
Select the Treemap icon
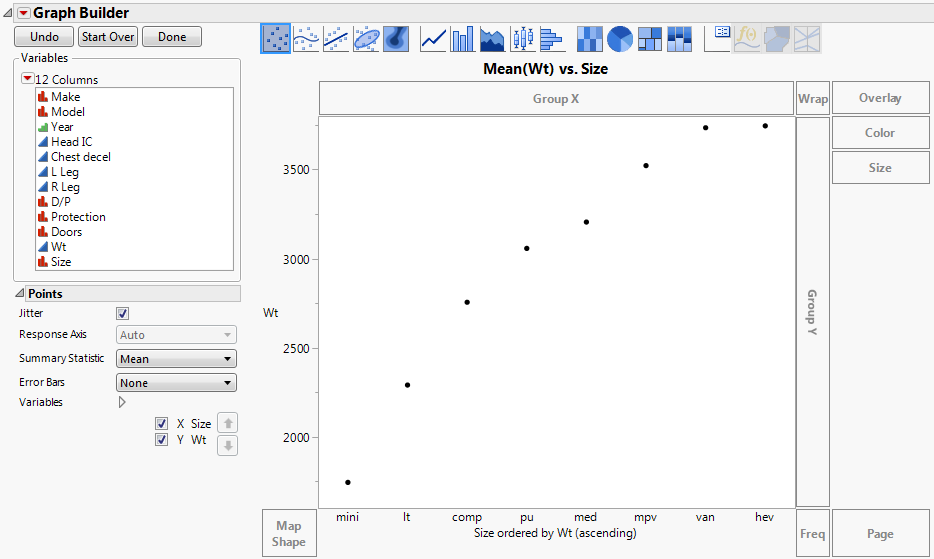tap(650, 39)
